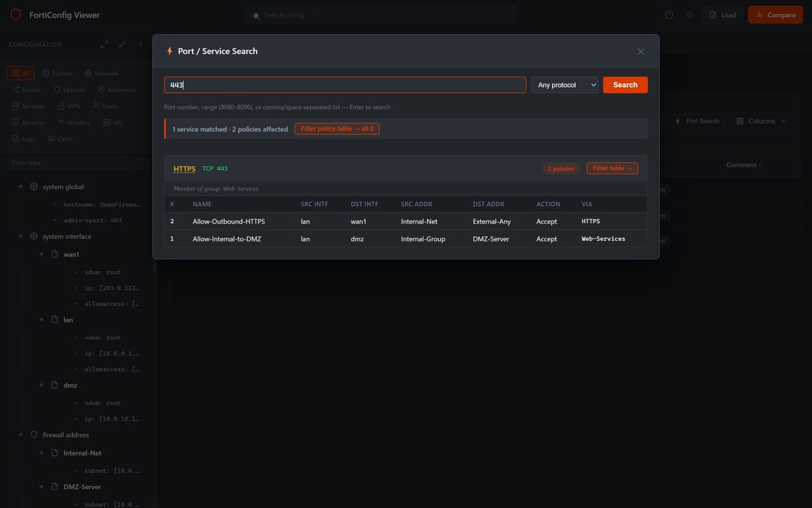
Task: Click the wan1 file icon
Action: pyautogui.click(x=55, y=254)
